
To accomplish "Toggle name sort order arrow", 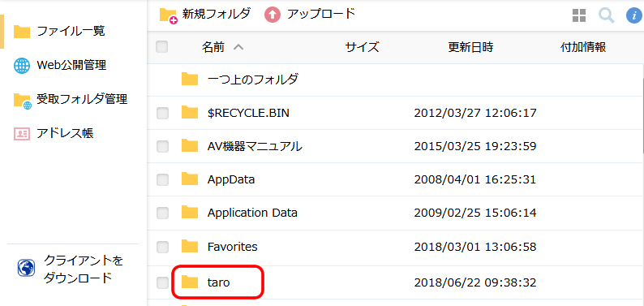I will pos(238,48).
